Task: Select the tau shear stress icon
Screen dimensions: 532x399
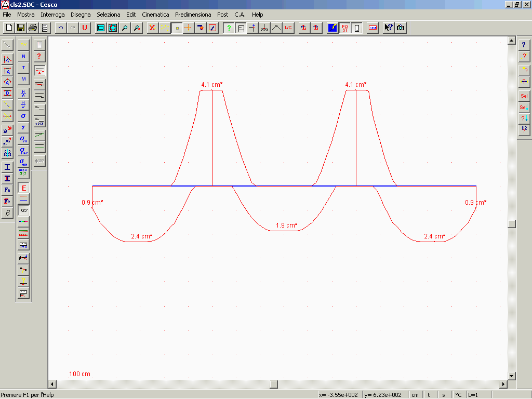Action: pyautogui.click(x=23, y=127)
